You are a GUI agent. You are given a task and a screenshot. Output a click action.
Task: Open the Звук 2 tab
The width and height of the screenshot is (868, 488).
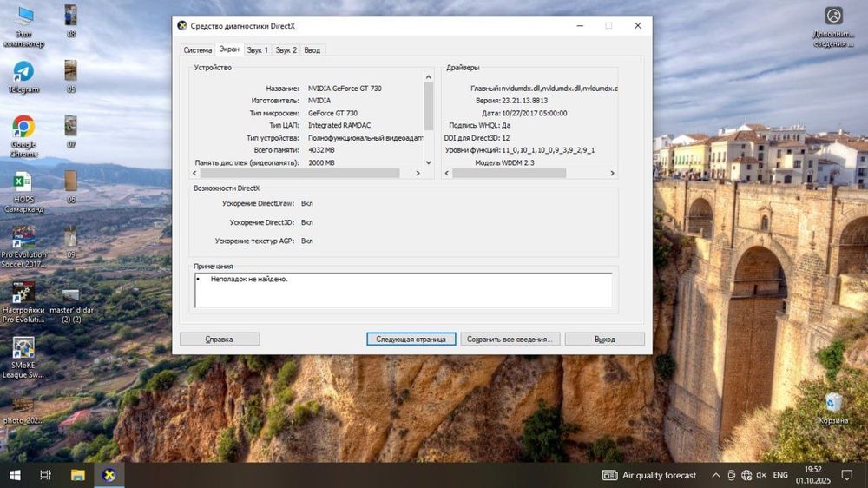pyautogui.click(x=286, y=49)
